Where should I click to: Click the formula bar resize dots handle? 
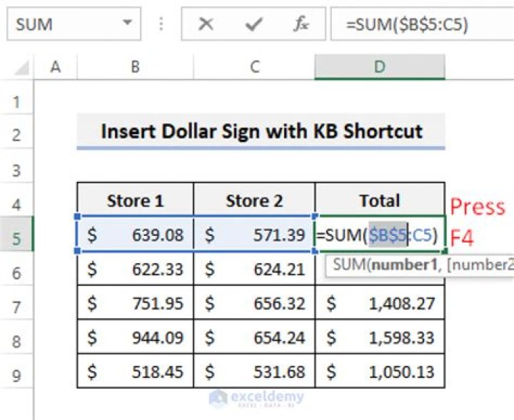161,24
